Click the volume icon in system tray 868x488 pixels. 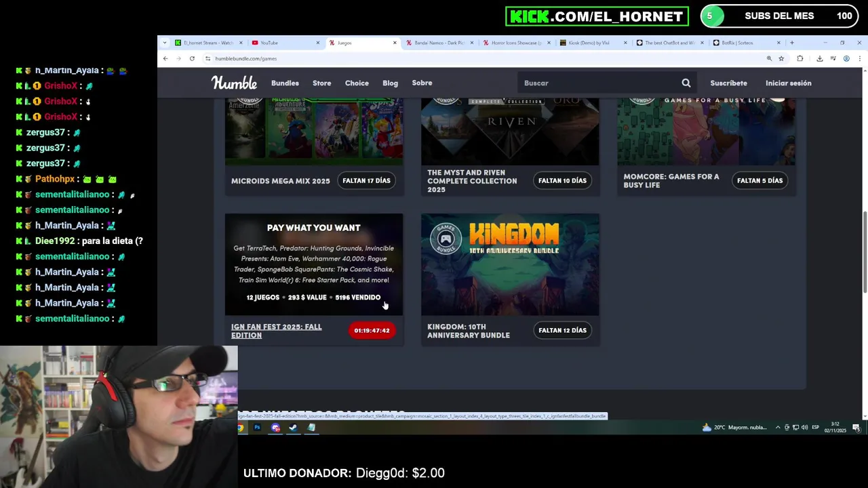point(804,428)
